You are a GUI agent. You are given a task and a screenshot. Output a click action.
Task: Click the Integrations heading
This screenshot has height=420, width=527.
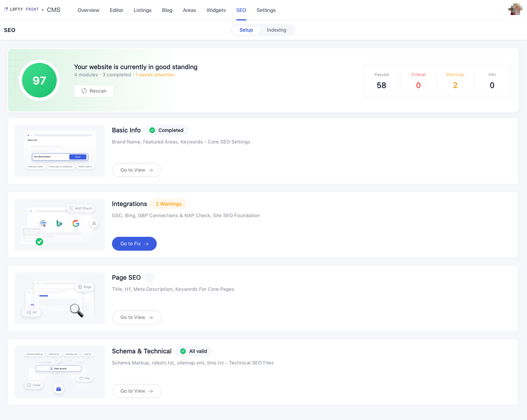coord(129,204)
